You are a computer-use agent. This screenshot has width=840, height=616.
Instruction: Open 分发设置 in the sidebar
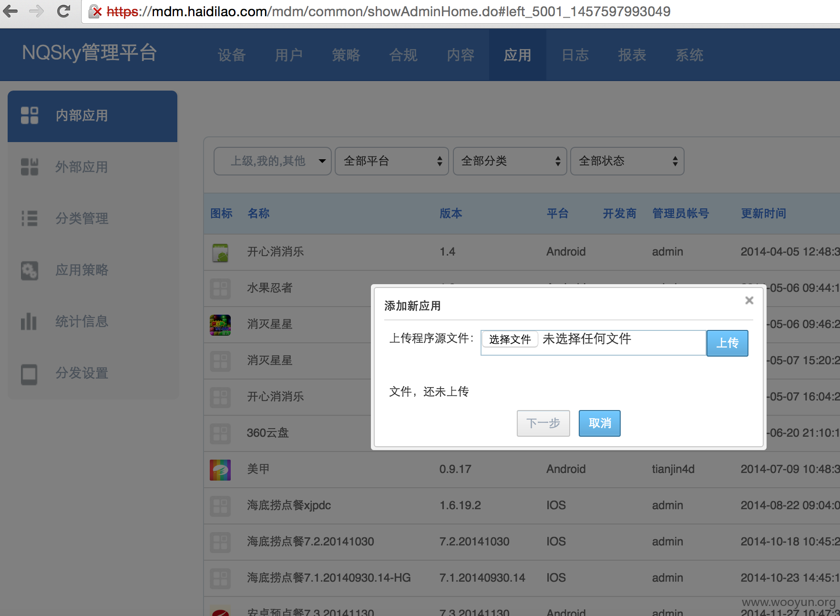[92, 373]
